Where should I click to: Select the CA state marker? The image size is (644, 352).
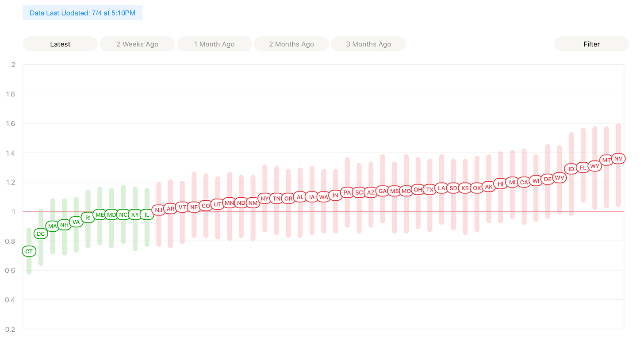coord(524,182)
